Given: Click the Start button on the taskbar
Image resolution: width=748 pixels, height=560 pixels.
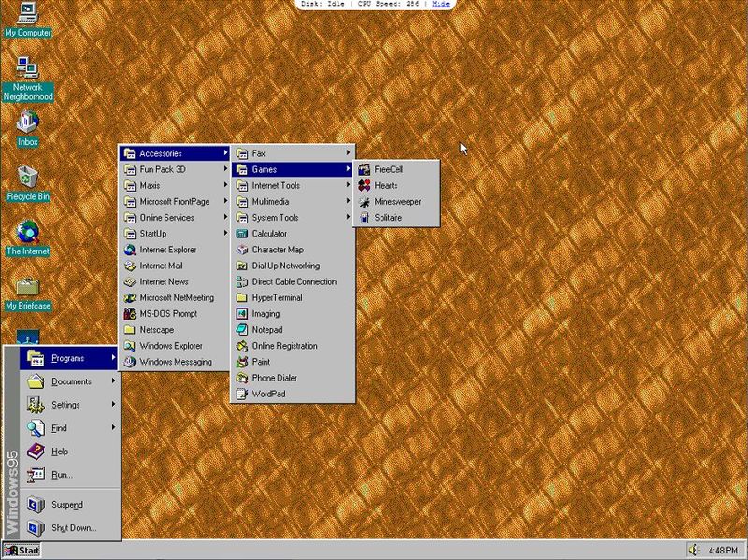Looking at the screenshot, I should (22, 551).
